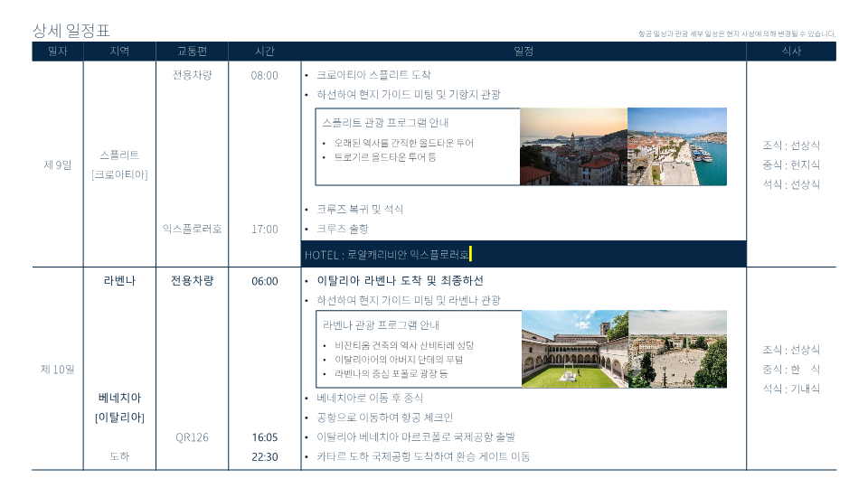Image resolution: width=868 pixels, height=488 pixels.
Task: Click the 상세 일정표 title text
Action: (x=71, y=31)
